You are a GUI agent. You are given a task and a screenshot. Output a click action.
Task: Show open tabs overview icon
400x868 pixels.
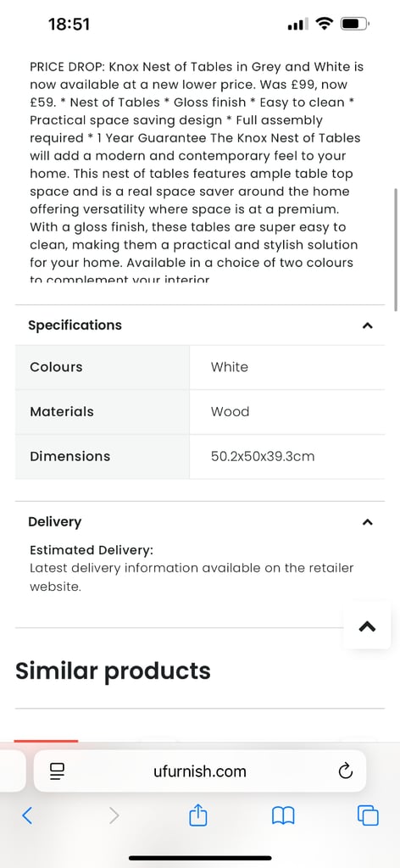pyautogui.click(x=369, y=815)
